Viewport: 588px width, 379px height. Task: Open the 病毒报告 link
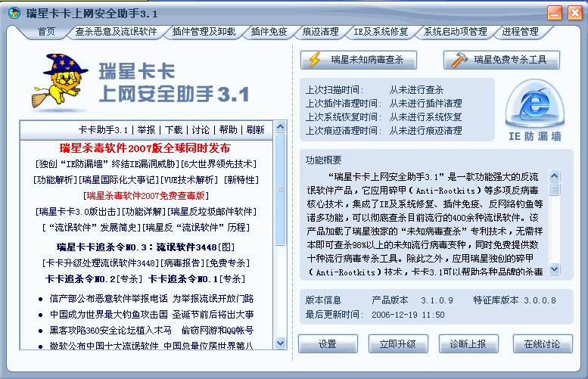pyautogui.click(x=182, y=263)
